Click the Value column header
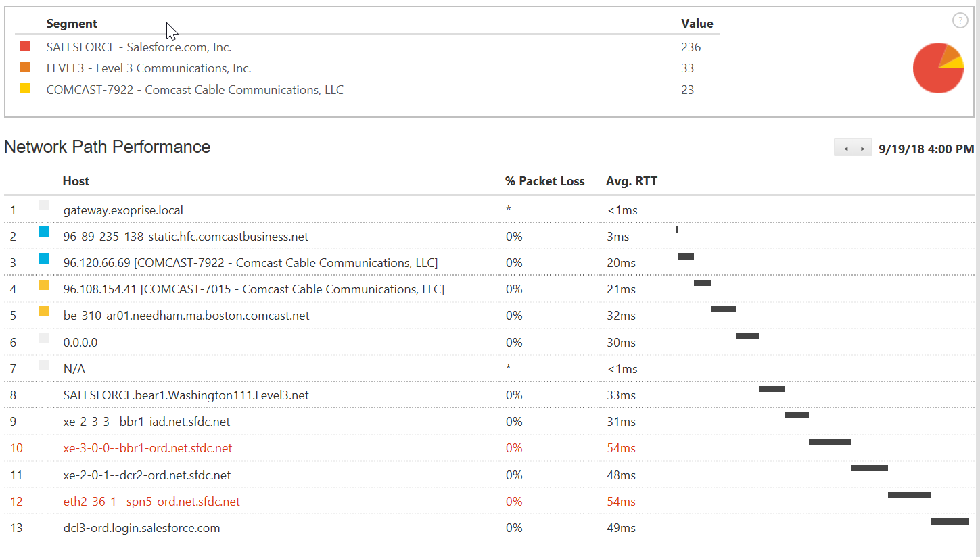 point(697,24)
